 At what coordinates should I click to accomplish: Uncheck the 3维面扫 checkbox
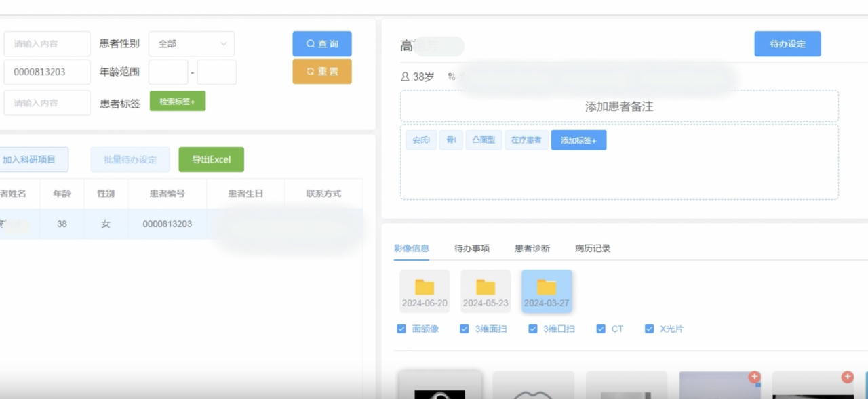point(465,329)
